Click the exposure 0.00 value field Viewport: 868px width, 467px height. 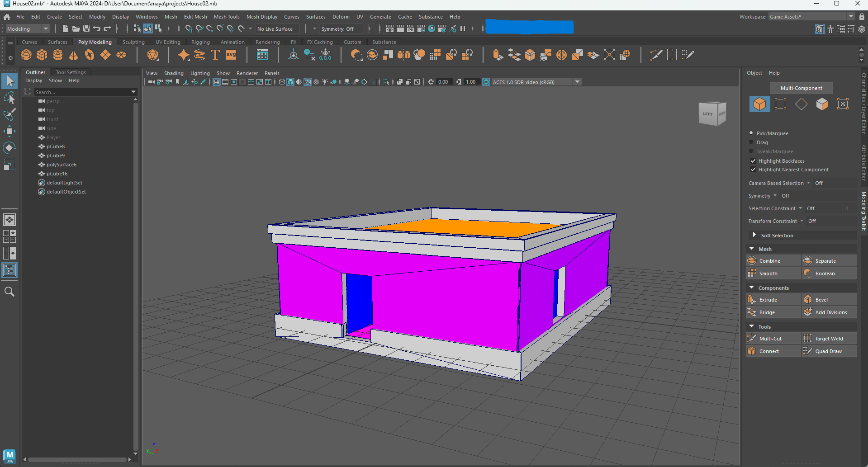(x=444, y=82)
